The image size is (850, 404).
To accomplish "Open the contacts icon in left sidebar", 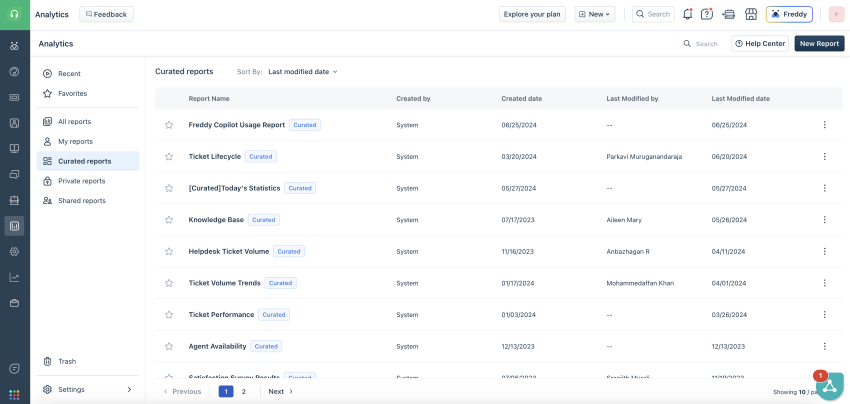I will pos(15,123).
